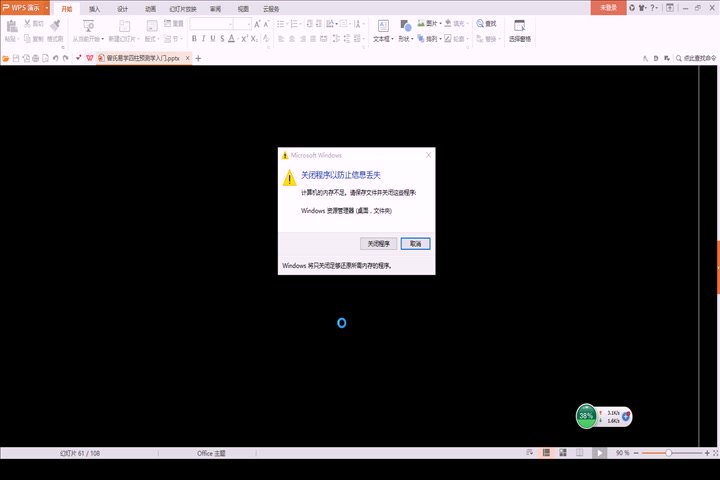Click the decrease font size icon
720x480 pixels.
pyautogui.click(x=266, y=24)
